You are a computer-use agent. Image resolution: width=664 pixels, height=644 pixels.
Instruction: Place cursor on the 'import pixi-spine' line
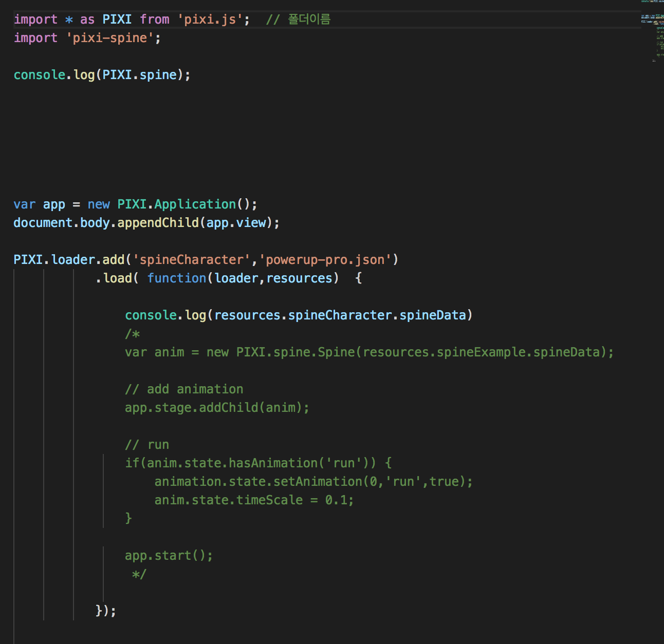click(87, 37)
